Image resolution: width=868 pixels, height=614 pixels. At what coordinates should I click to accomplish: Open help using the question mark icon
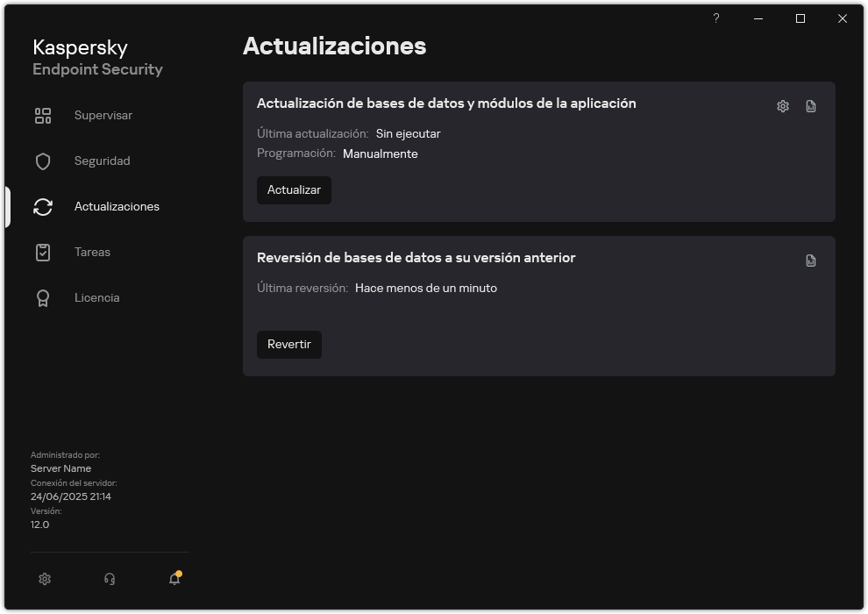[x=715, y=18]
